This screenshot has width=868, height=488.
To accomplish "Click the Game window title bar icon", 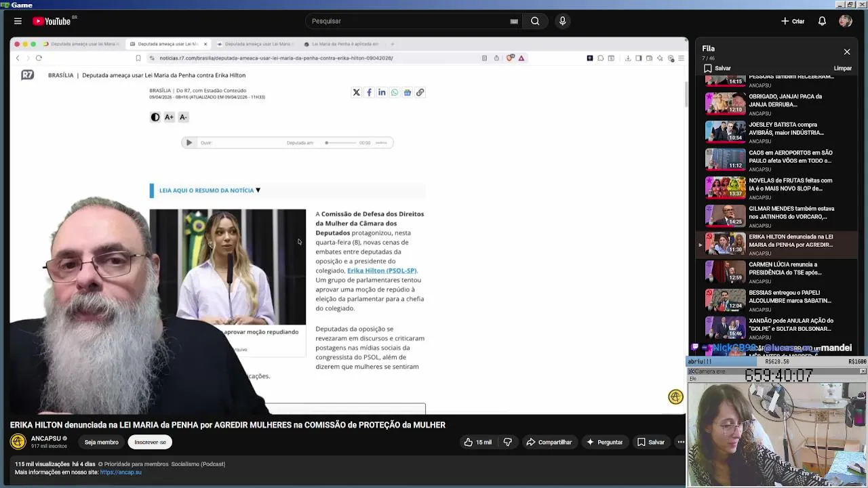I will [x=5, y=5].
